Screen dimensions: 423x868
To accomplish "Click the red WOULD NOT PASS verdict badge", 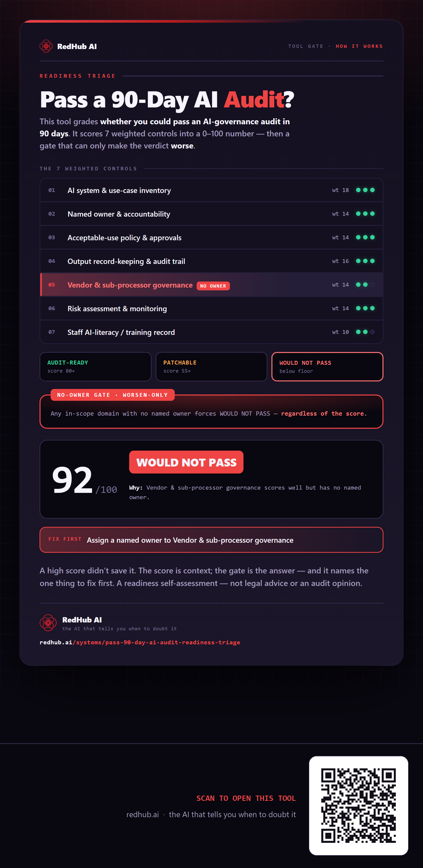I will [x=186, y=462].
